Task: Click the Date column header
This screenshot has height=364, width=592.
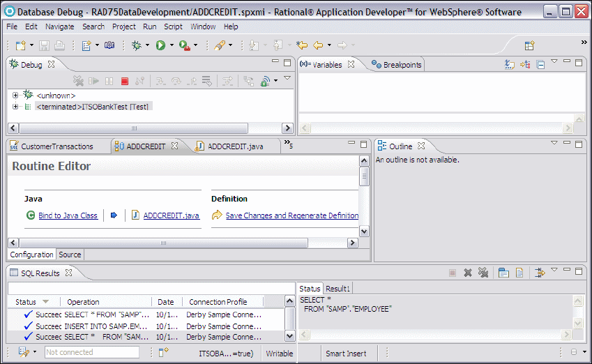Action: [166, 302]
